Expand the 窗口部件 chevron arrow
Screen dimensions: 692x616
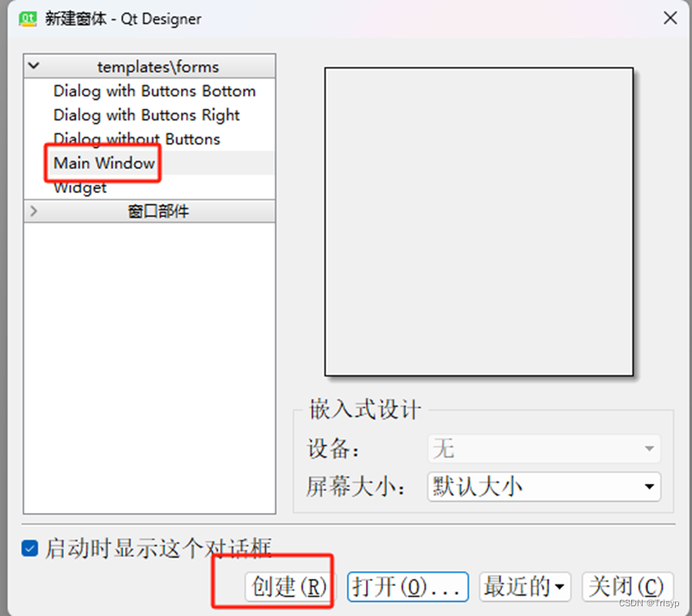pos(34,211)
